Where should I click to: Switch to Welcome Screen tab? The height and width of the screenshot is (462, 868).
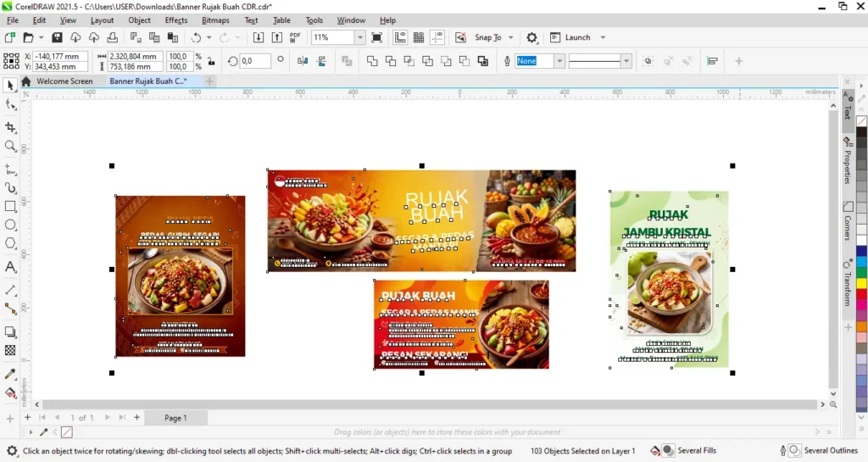tap(64, 81)
